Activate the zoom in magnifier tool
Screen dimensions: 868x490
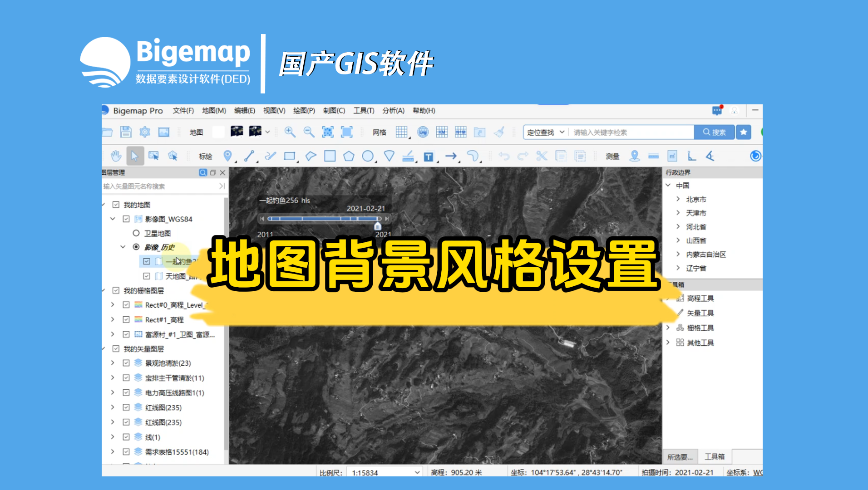click(290, 132)
